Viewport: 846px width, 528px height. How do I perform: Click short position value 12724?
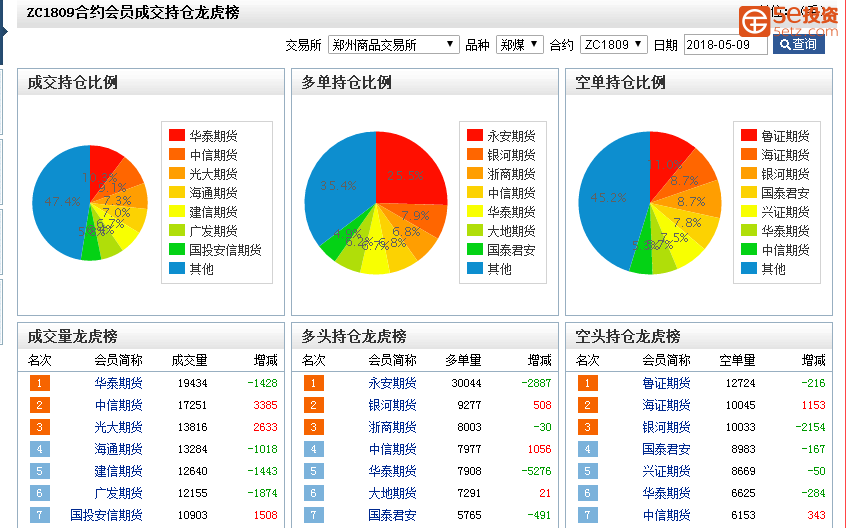pyautogui.click(x=740, y=383)
